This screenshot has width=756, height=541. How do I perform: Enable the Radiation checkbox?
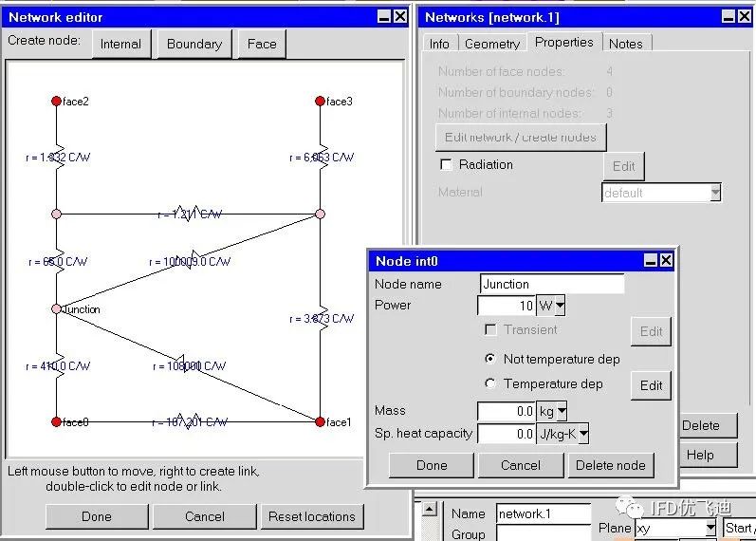446,164
